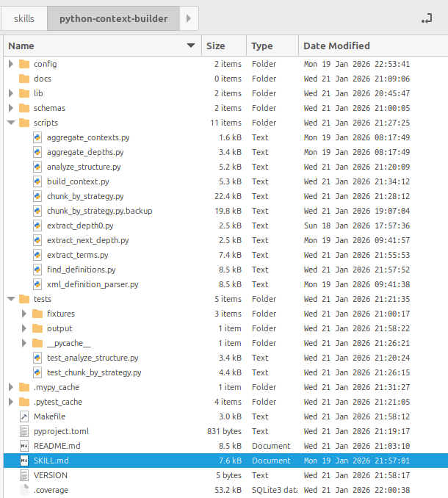Click the chunk_by_strategy.py.backup file icon

pyautogui.click(x=38, y=211)
